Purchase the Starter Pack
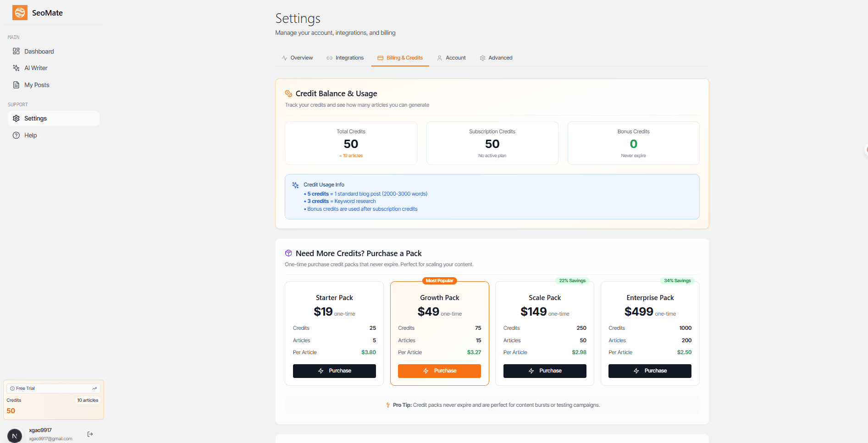The height and width of the screenshot is (443, 868). tap(334, 371)
